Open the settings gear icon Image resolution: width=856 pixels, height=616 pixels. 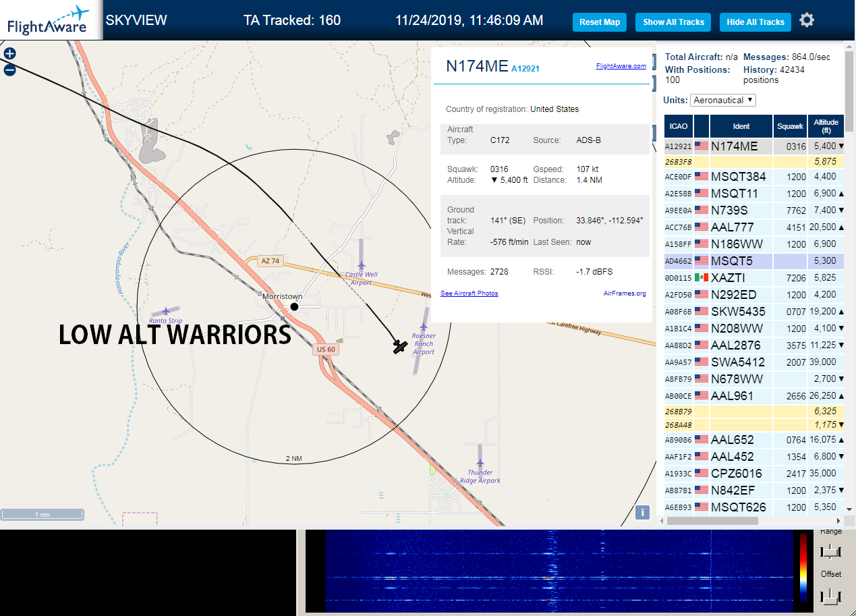pos(807,20)
